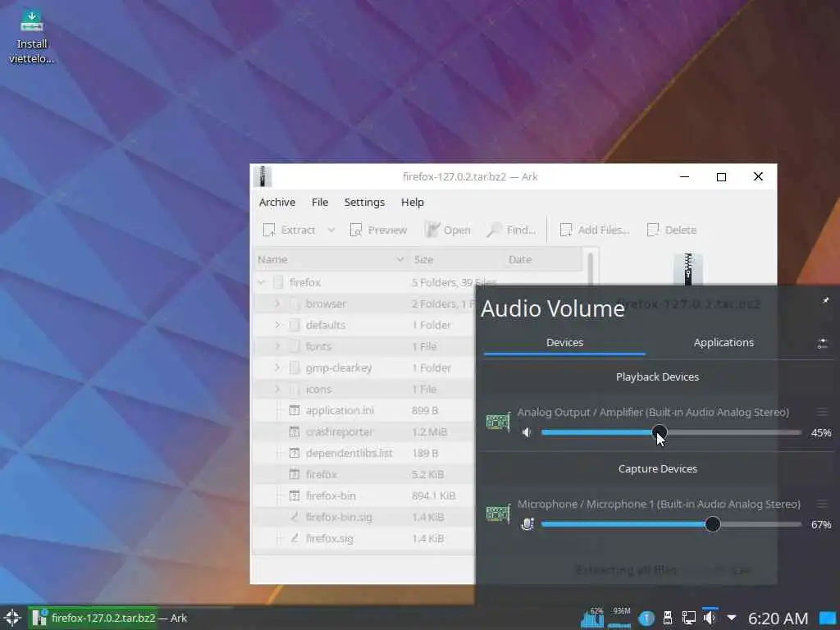Click the show desktop button in the panel
This screenshot has width=840, height=630.
[829, 619]
